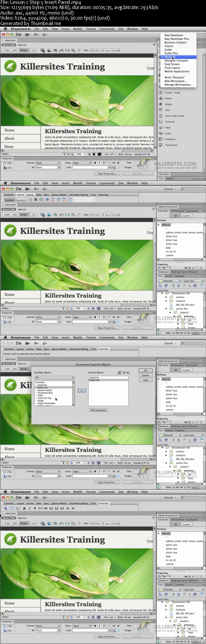
Task: Switch Properties to HTML mode, 00:01:09 frame
Action: [7, 163]
